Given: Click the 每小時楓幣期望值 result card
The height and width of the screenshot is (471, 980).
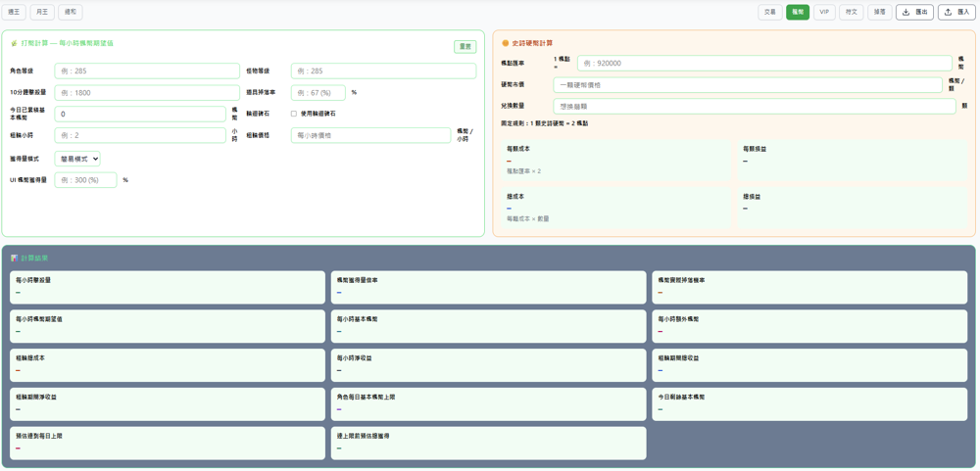Looking at the screenshot, I should (168, 326).
